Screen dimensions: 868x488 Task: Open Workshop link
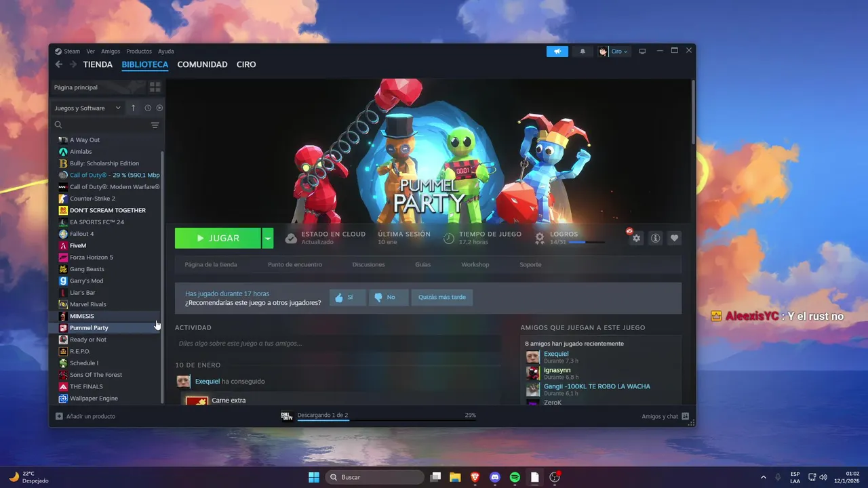pos(475,264)
